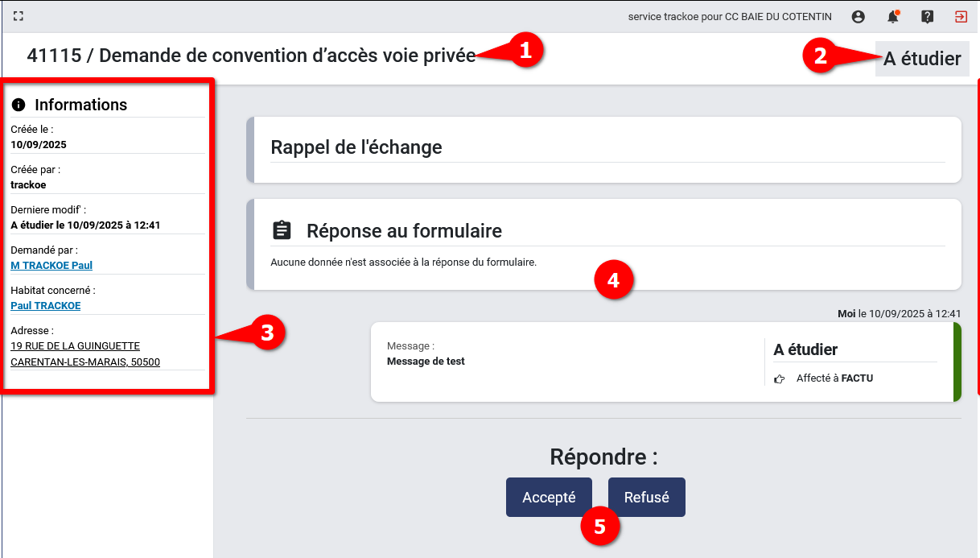This screenshot has width=980, height=558.
Task: Open the notifications bell
Action: coord(892,16)
